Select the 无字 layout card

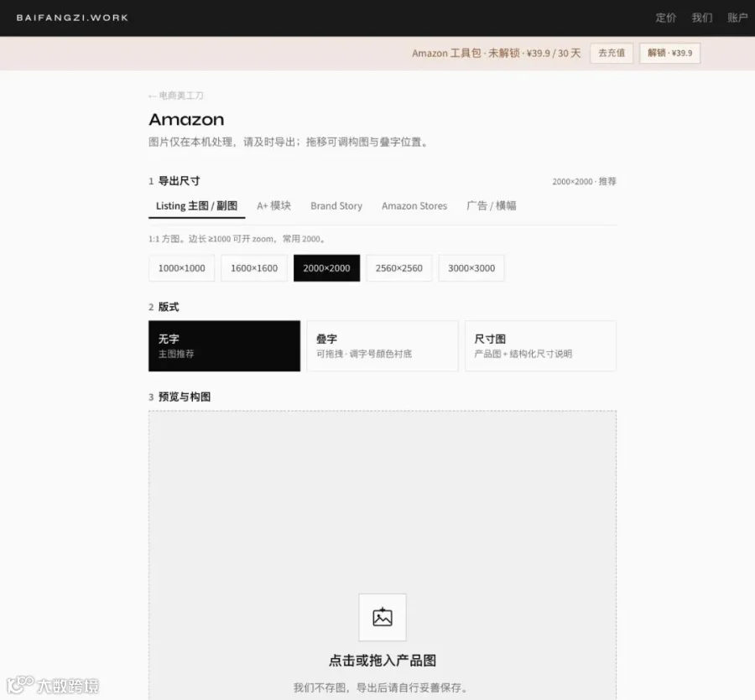tap(224, 346)
